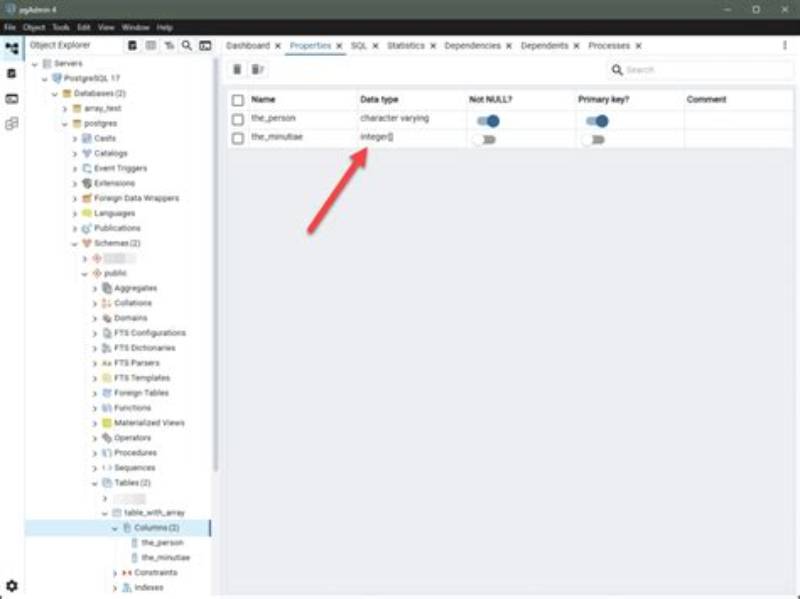Open the PSQL Tool terminal icon
This screenshot has width=800, height=599.
pos(205,45)
